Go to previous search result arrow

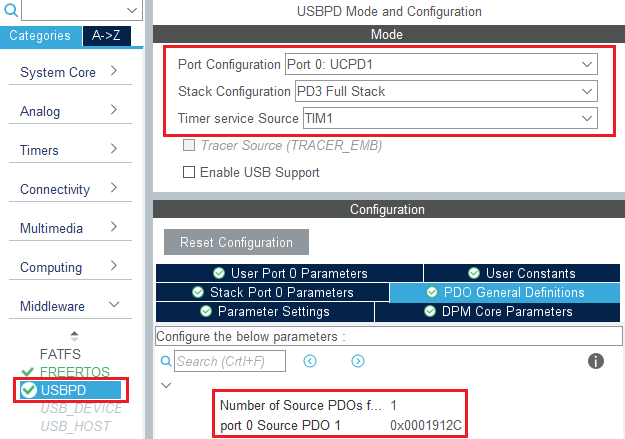310,361
